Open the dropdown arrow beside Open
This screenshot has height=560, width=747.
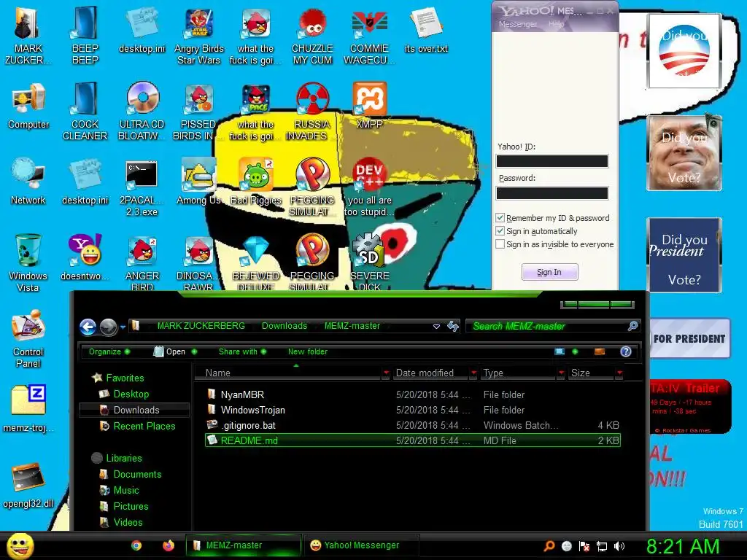194,351
